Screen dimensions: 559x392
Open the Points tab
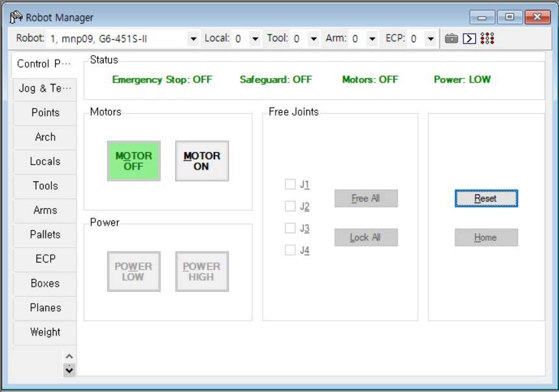coord(45,112)
